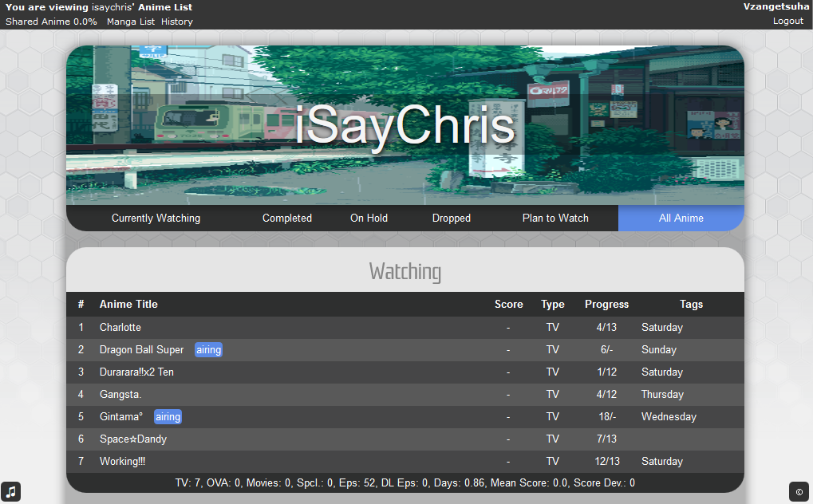Viewport: 813px width, 504px height.
Task: Open the Currently Watching tab
Action: 156,219
